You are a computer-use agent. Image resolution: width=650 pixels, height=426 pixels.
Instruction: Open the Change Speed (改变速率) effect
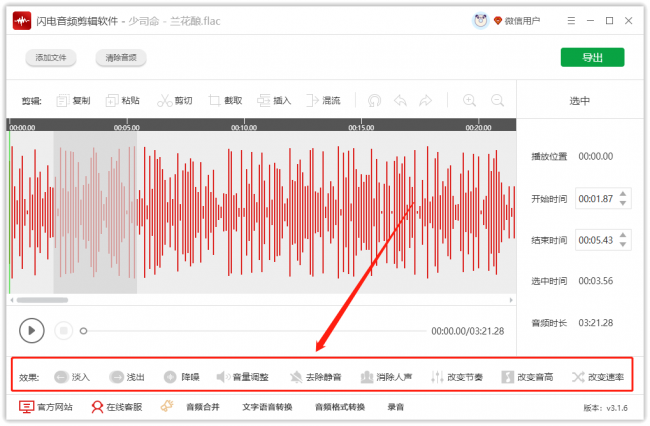click(598, 377)
